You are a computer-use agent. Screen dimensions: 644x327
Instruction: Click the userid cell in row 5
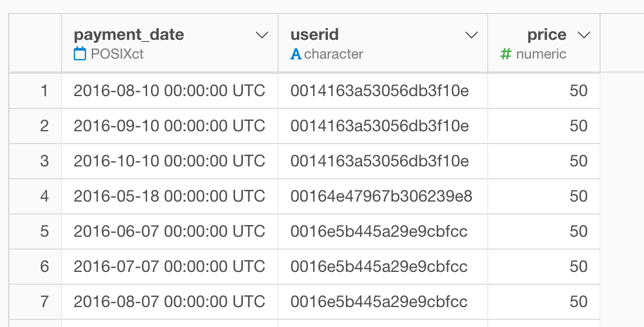click(383, 231)
